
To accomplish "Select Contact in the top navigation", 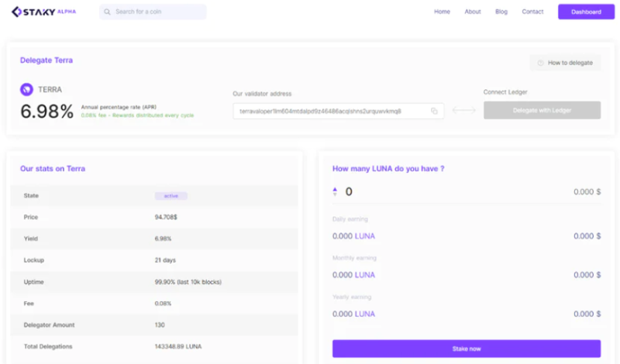I will [532, 12].
